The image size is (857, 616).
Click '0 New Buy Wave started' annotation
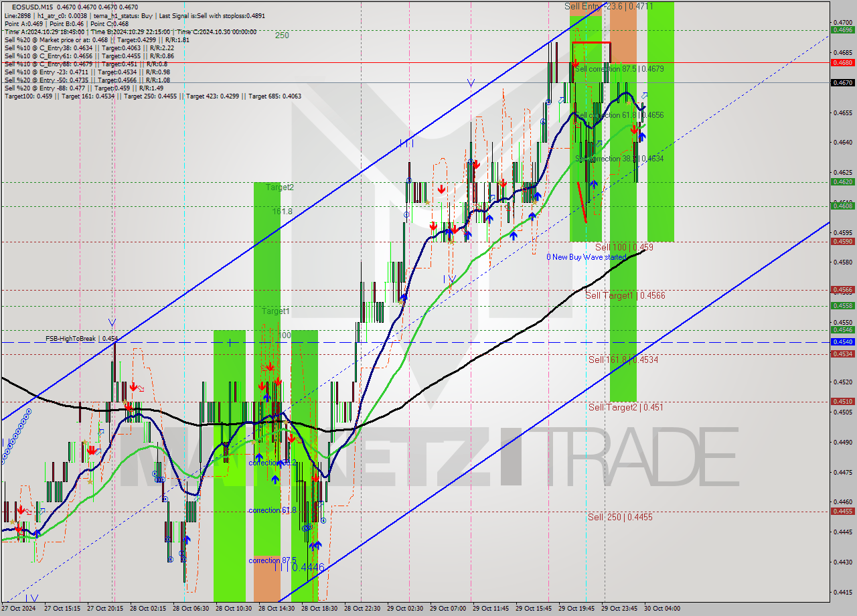click(587, 257)
